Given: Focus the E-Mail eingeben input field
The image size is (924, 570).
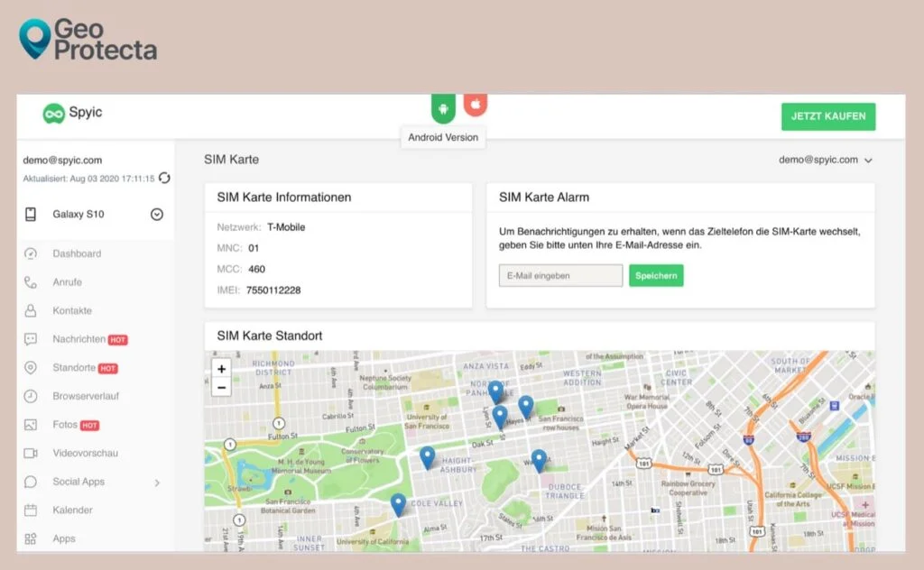Looking at the screenshot, I should coord(560,276).
